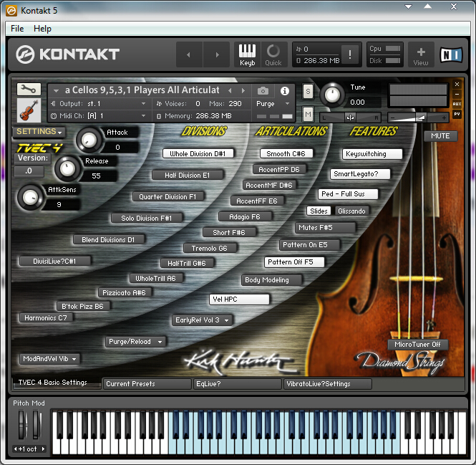Switch to Current Presets tab

pos(147,384)
